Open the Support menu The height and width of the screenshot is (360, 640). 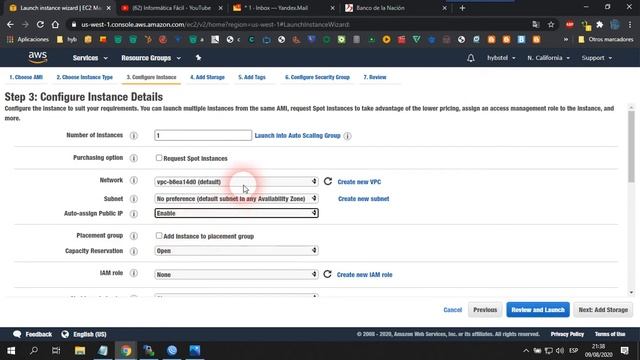(597, 58)
